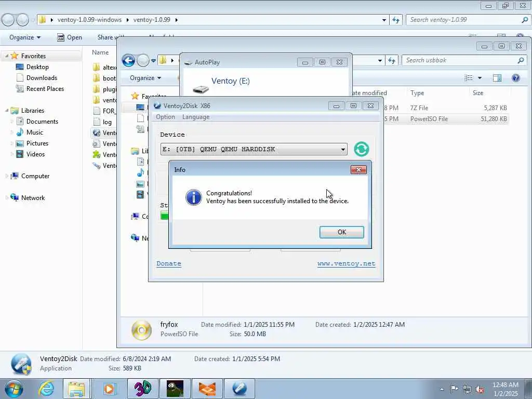
Task: Open Action Center flag tray icon
Action: 454,389
